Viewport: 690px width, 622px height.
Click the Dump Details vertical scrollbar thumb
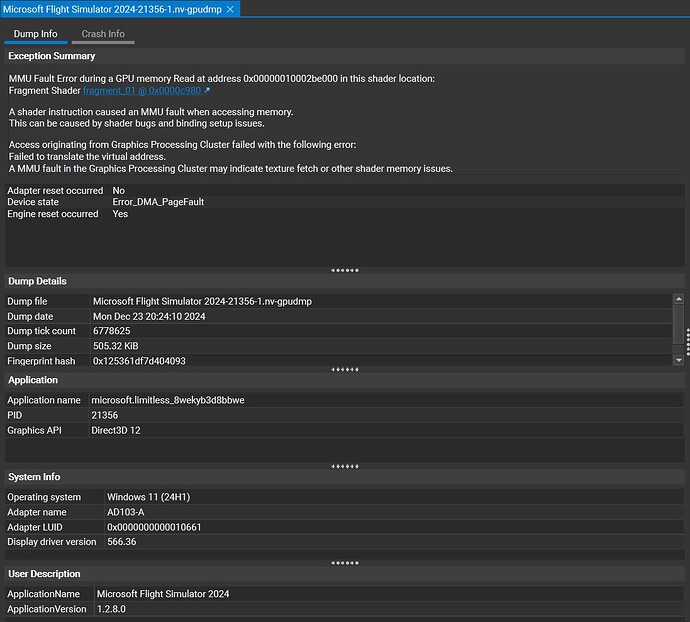(679, 324)
